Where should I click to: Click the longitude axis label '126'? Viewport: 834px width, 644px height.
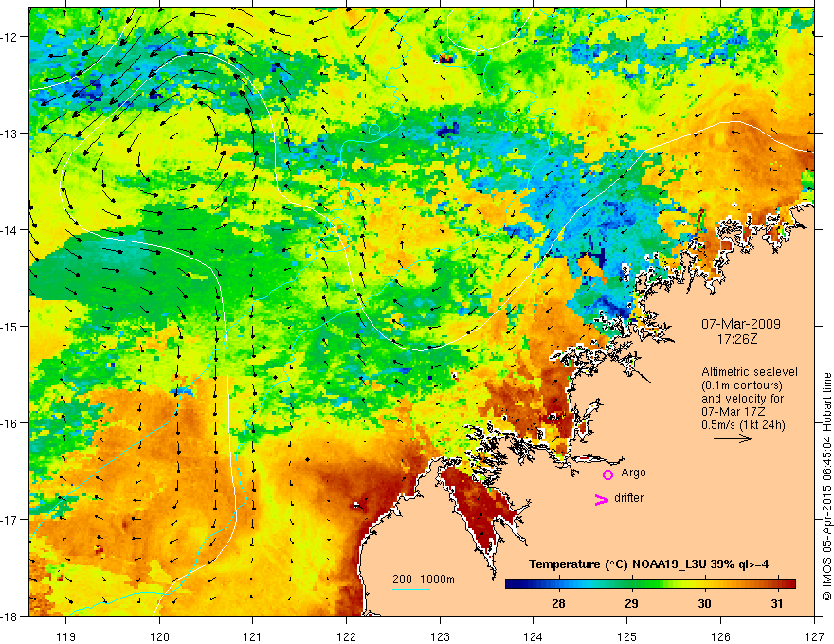pyautogui.click(x=720, y=636)
